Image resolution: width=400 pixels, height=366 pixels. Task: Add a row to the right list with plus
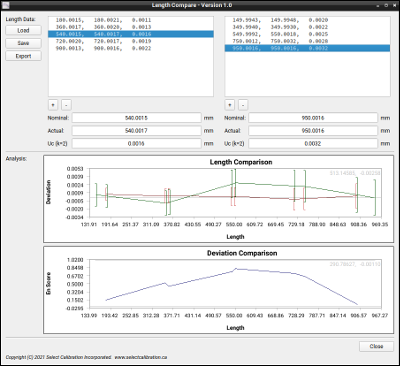pos(229,105)
